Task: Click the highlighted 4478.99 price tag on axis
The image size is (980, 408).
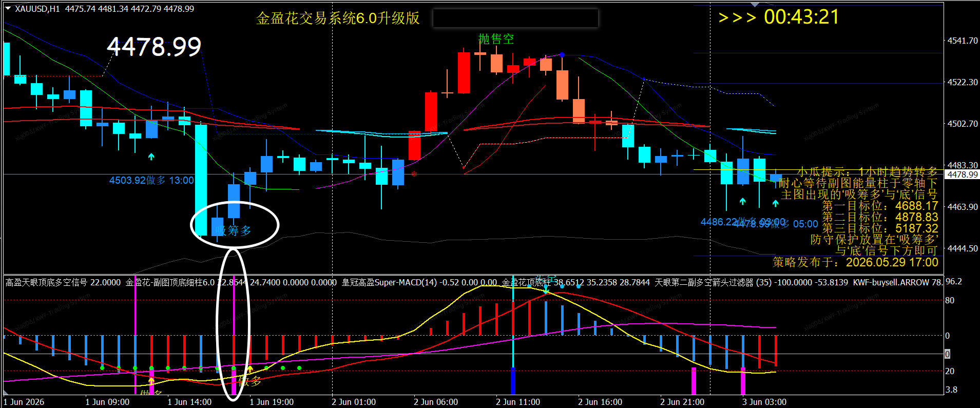Action: 963,174
